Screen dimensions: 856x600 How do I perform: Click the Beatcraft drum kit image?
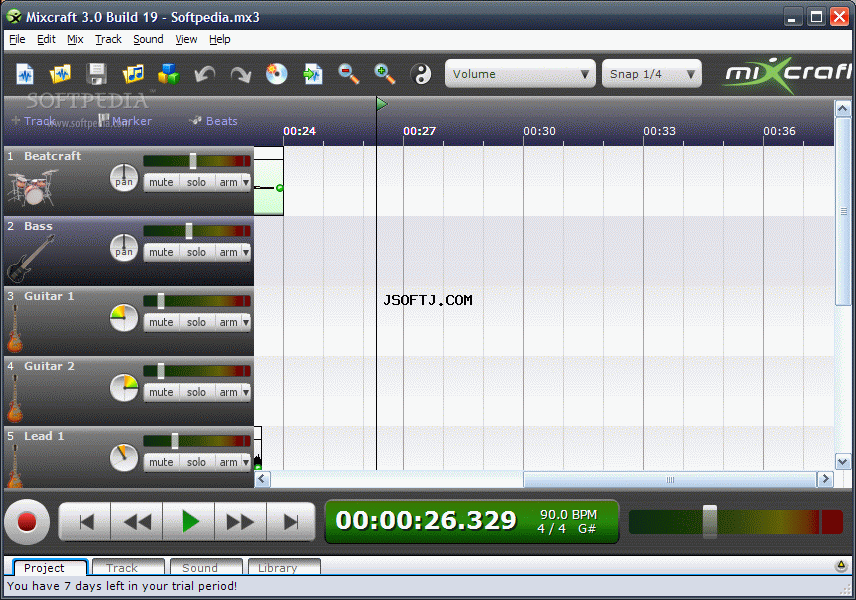pos(33,187)
